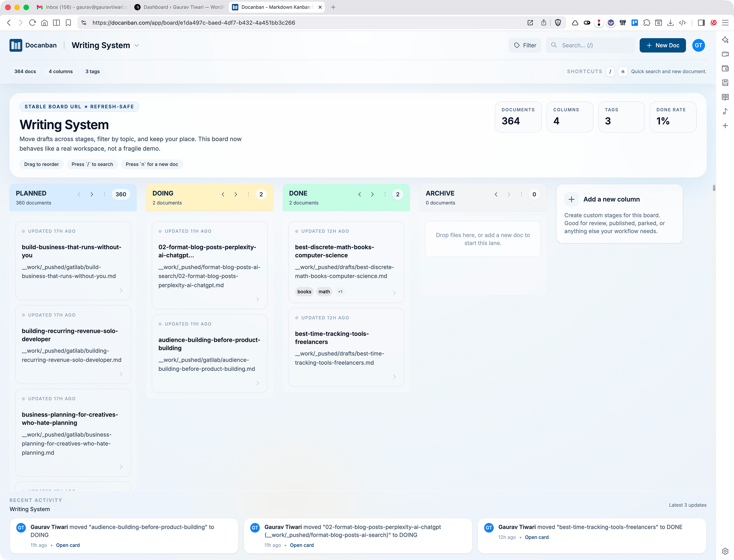Click the Docanban logo icon

16,45
